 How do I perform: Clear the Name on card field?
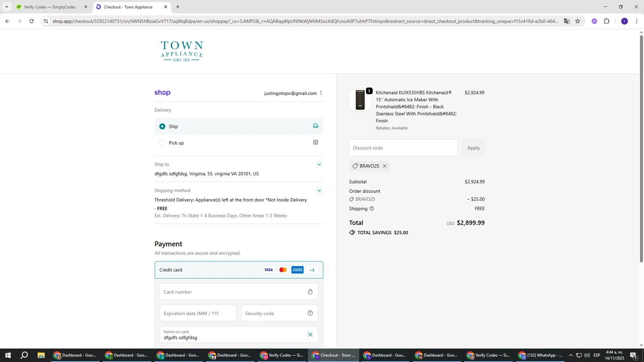(310, 335)
